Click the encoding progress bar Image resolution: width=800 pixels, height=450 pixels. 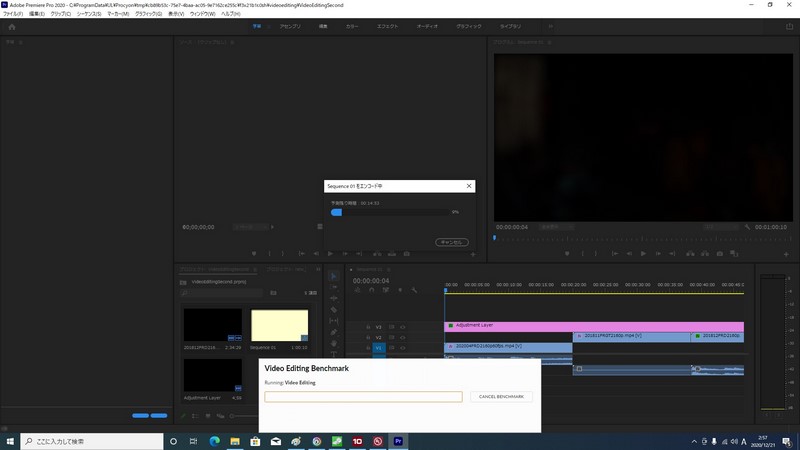pos(390,212)
